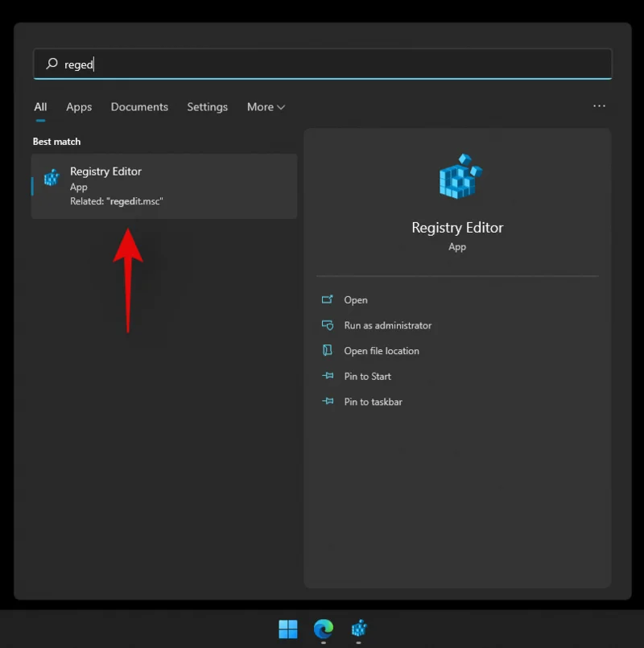The image size is (644, 648).
Task: Select Run as administrator
Action: tap(387, 325)
